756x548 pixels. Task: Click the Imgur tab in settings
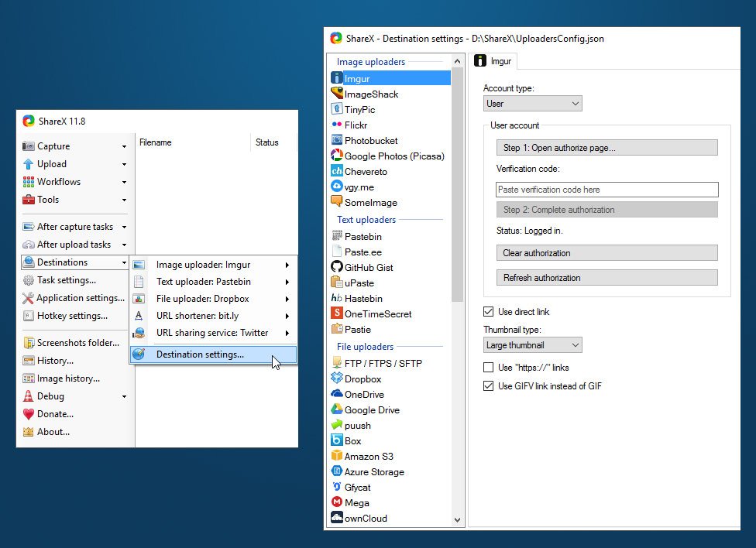coord(493,61)
